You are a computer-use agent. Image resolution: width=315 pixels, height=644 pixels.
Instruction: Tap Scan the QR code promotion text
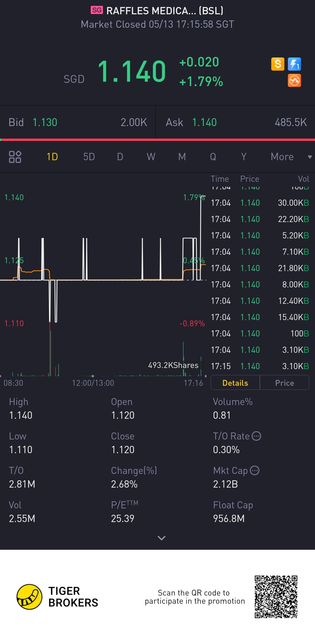[x=195, y=597]
